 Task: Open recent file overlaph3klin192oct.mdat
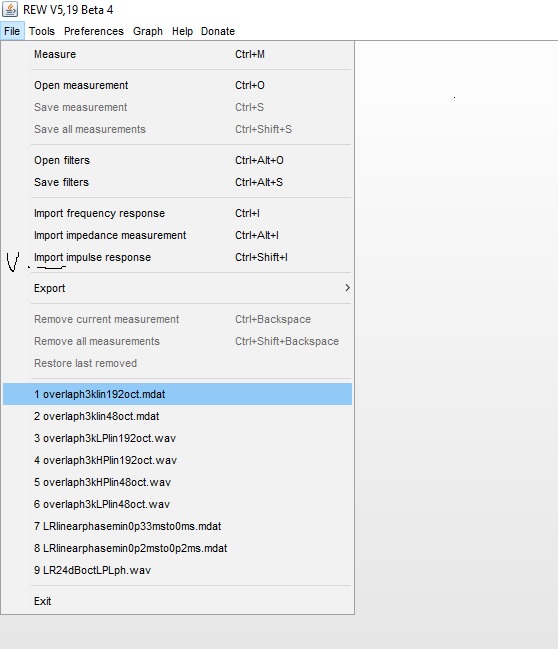click(177, 394)
